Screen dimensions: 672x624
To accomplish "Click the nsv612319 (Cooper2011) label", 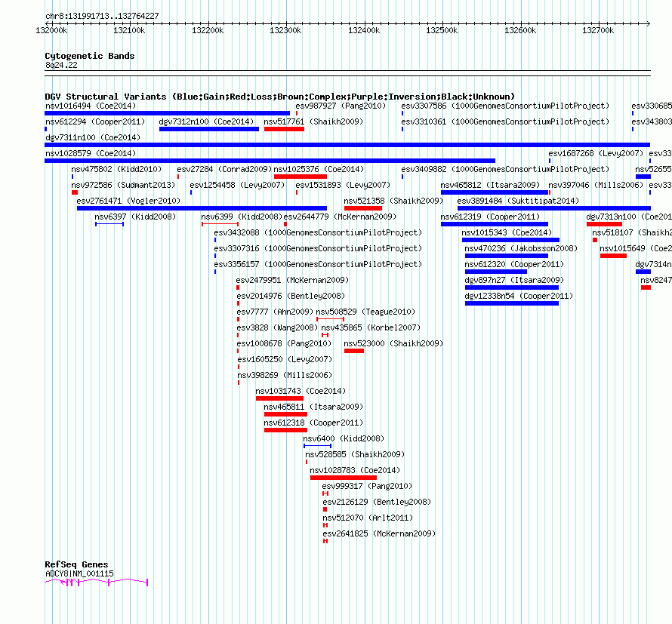I will tap(490, 217).
